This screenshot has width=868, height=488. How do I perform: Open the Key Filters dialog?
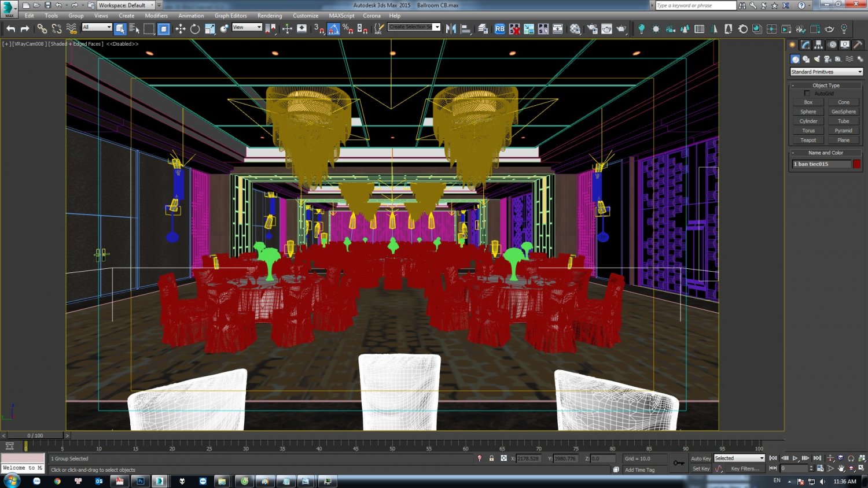point(746,468)
